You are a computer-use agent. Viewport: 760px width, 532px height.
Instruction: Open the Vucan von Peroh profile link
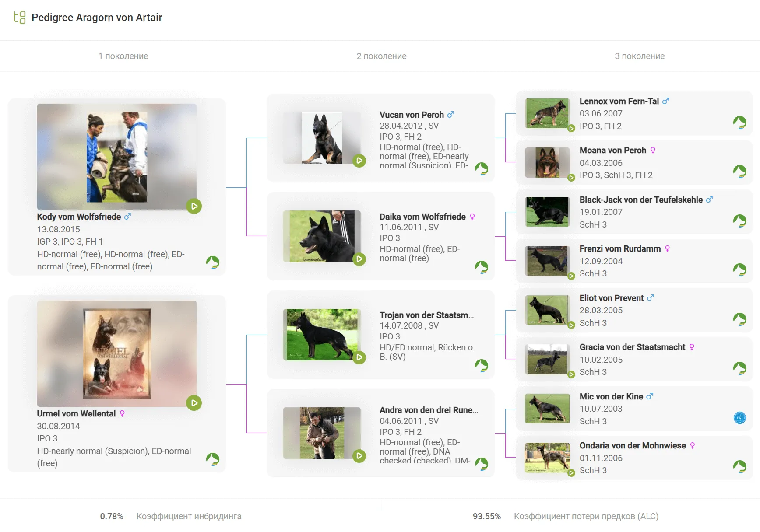[x=411, y=115]
